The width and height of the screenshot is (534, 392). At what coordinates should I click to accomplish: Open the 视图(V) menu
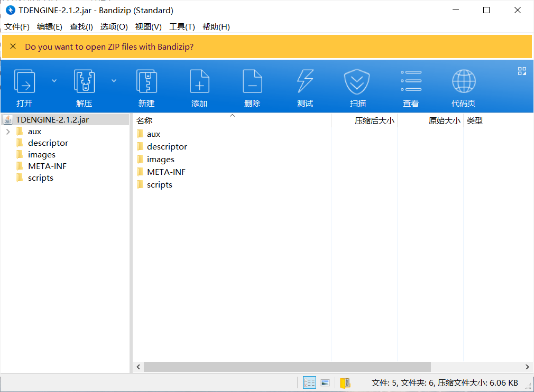pos(149,27)
